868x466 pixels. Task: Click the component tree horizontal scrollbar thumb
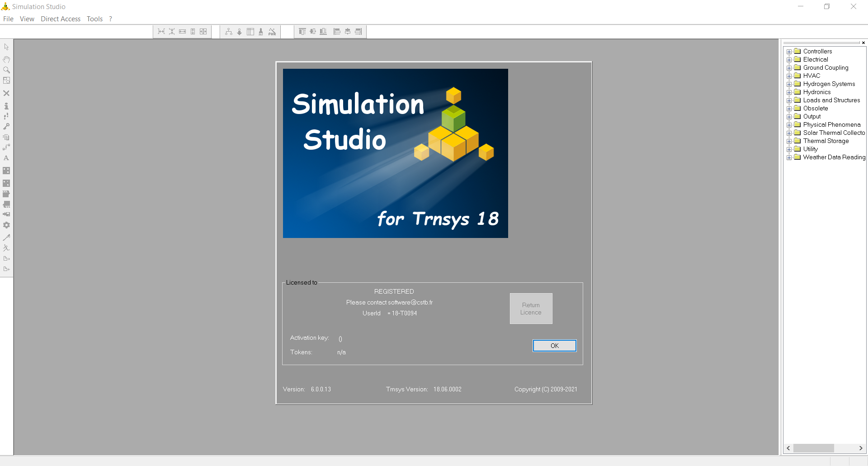(x=814, y=448)
